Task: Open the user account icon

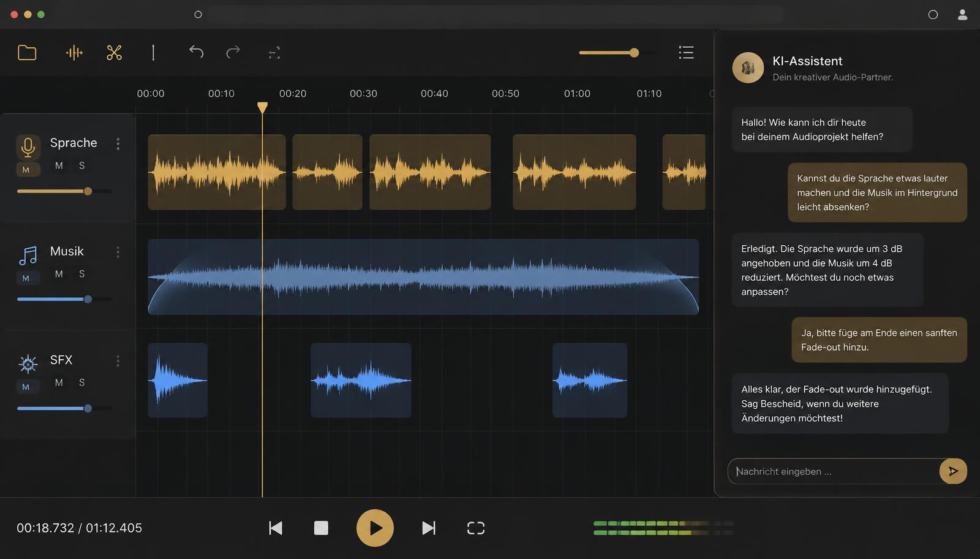Action: [x=962, y=15]
